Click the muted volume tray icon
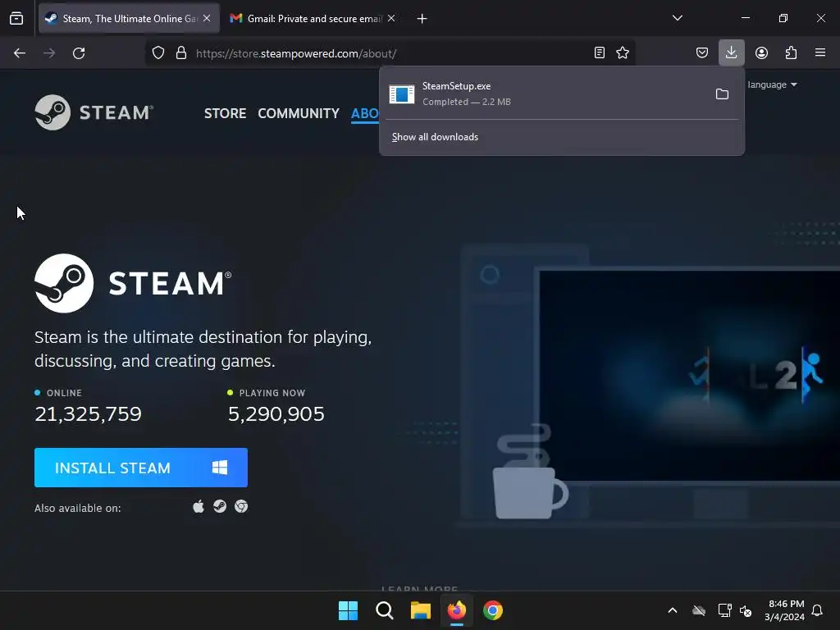Viewport: 840px width, 630px height. [x=746, y=610]
